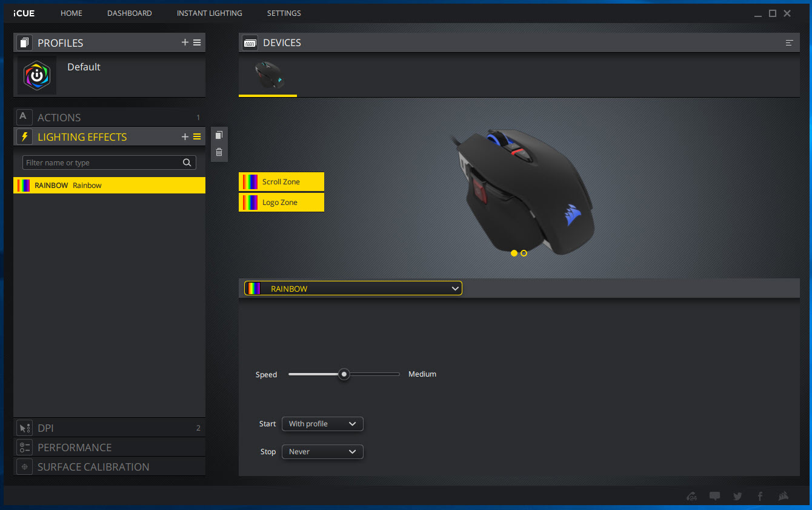Click the DPI cursor icon

pos(24,428)
